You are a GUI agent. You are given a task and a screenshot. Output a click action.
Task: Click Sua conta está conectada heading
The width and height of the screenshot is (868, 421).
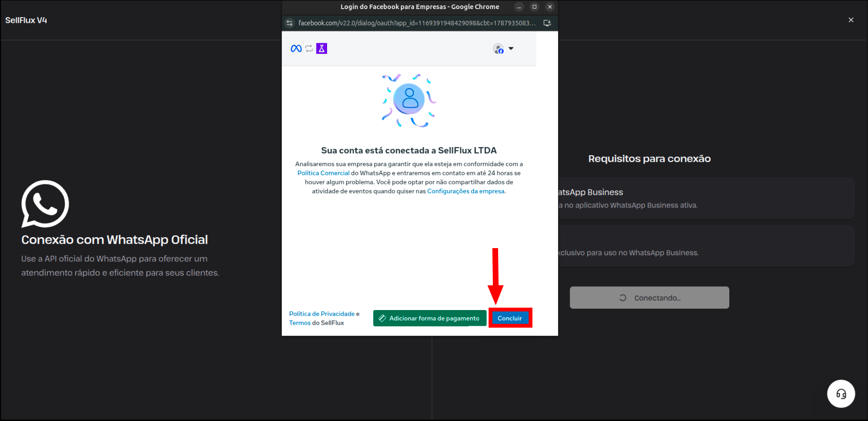[409, 150]
